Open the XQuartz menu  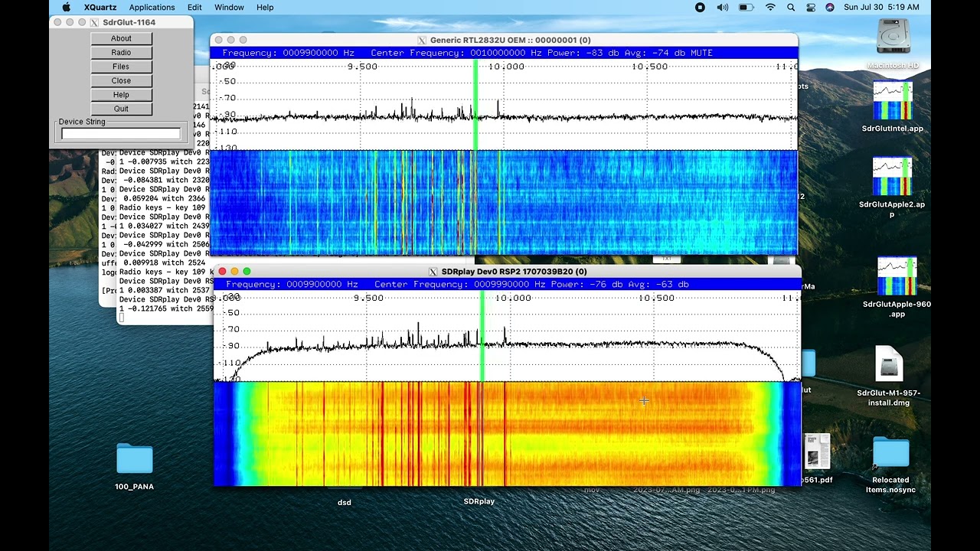tap(100, 7)
